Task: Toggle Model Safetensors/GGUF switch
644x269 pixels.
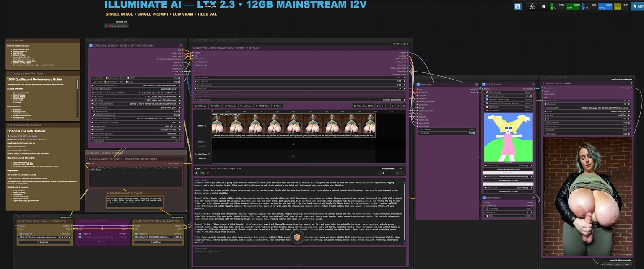Action: (x=136, y=78)
